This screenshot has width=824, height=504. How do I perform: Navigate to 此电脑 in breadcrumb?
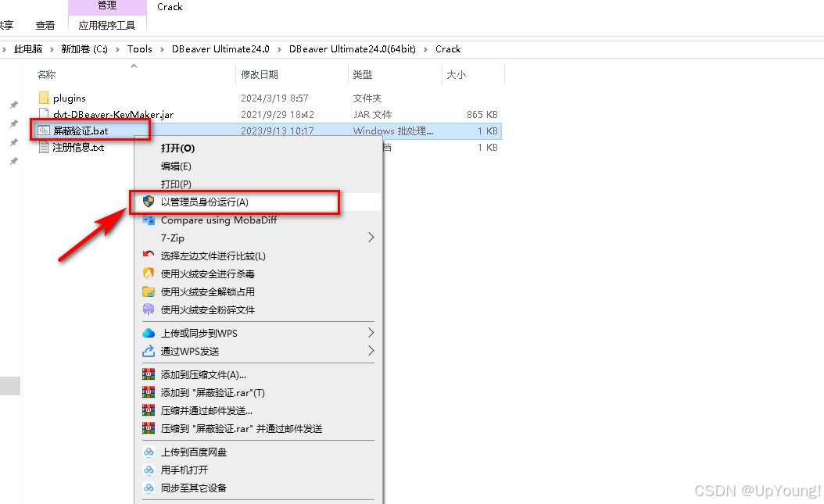[28, 48]
